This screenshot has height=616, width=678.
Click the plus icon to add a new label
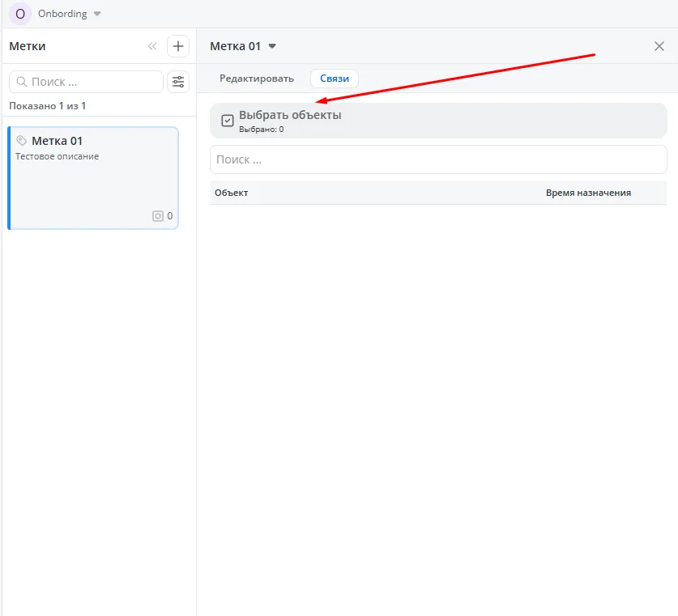click(x=178, y=46)
